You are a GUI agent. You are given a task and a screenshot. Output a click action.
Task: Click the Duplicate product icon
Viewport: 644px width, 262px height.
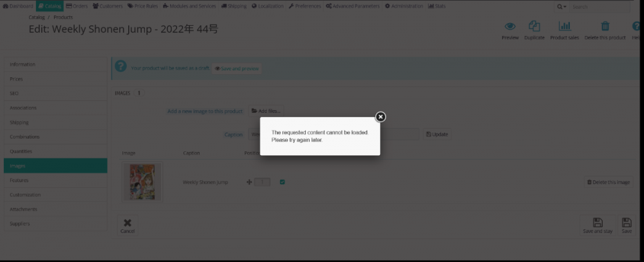534,26
